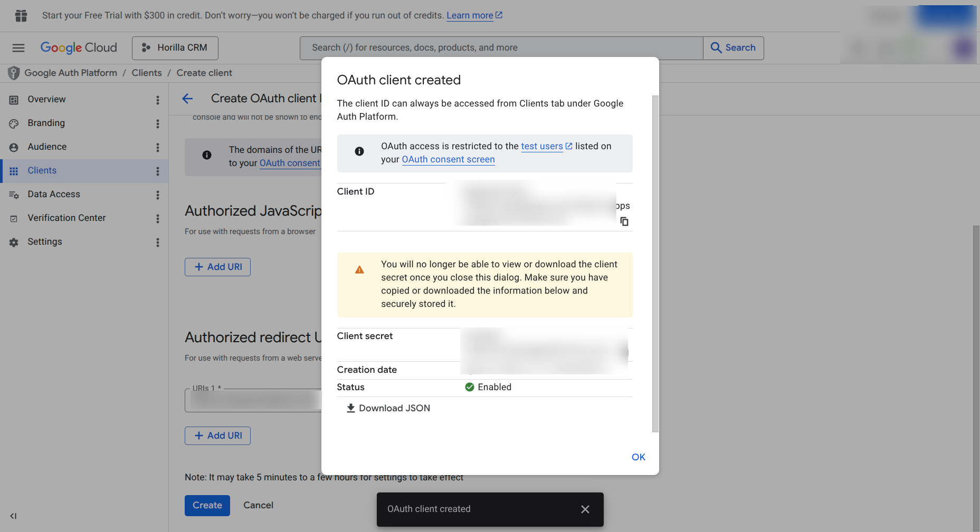Open the OAuth consent screen link in dialog
980x532 pixels.
[449, 159]
